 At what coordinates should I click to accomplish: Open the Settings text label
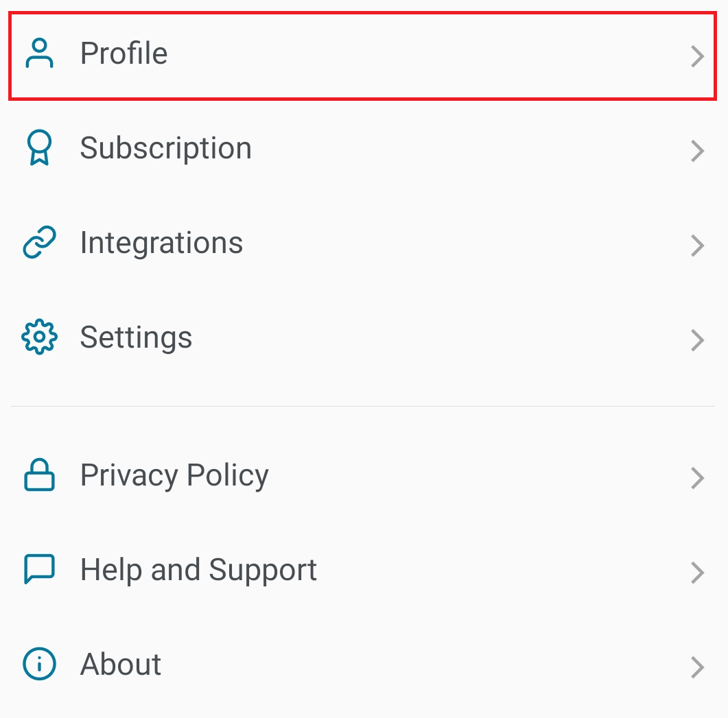pyautogui.click(x=136, y=337)
